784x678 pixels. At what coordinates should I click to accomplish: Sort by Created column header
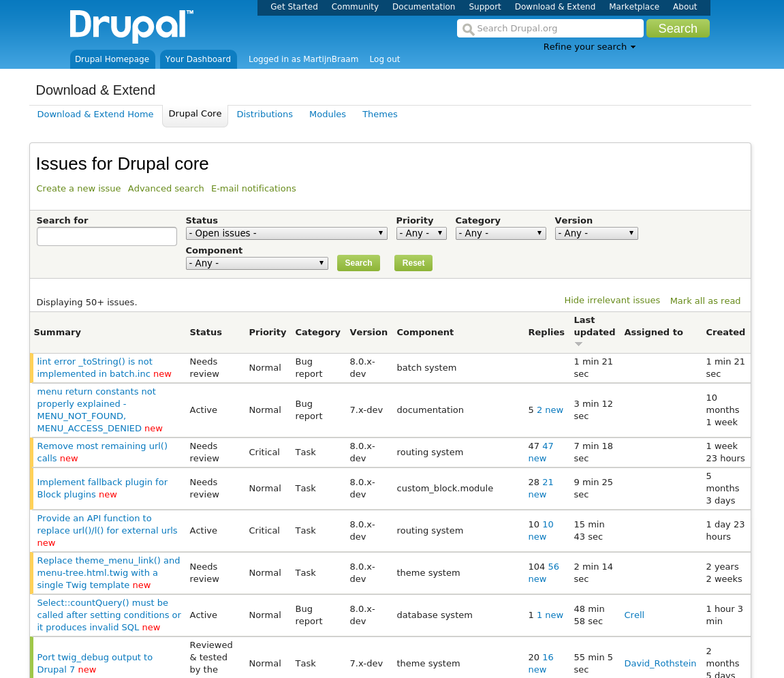pos(725,333)
